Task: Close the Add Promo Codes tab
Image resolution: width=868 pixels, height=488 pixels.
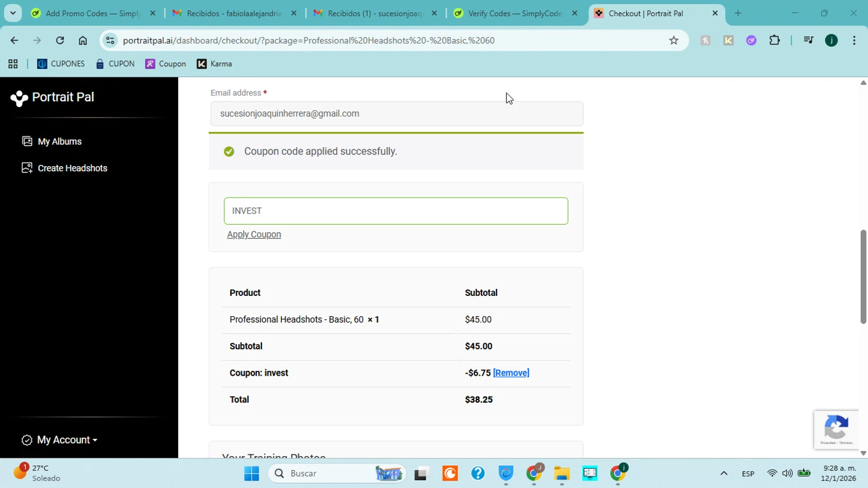Action: point(153,13)
